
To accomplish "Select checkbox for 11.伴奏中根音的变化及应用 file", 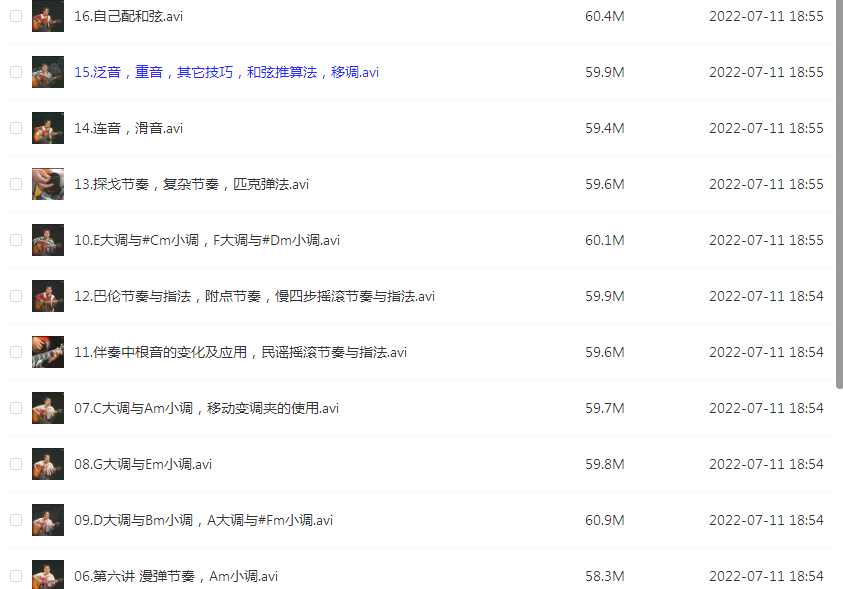I will [x=16, y=352].
